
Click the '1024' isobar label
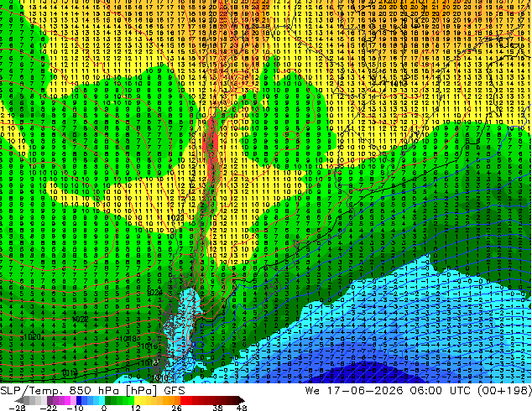[154, 293]
